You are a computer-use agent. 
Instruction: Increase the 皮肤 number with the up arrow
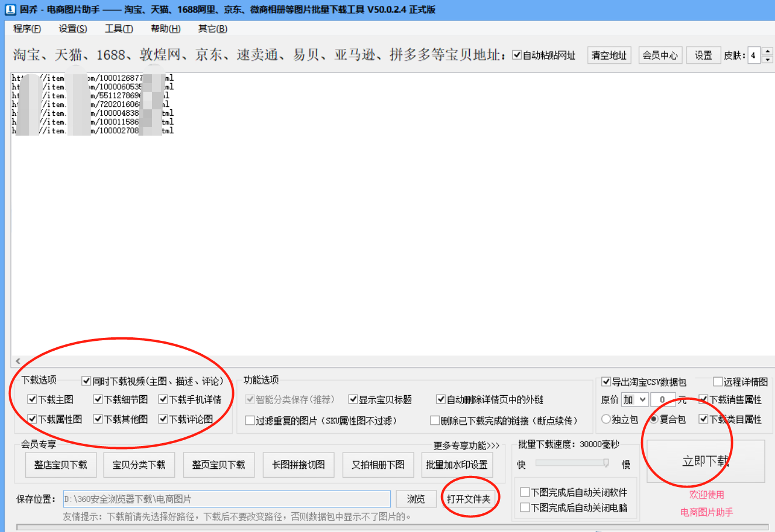[768, 51]
